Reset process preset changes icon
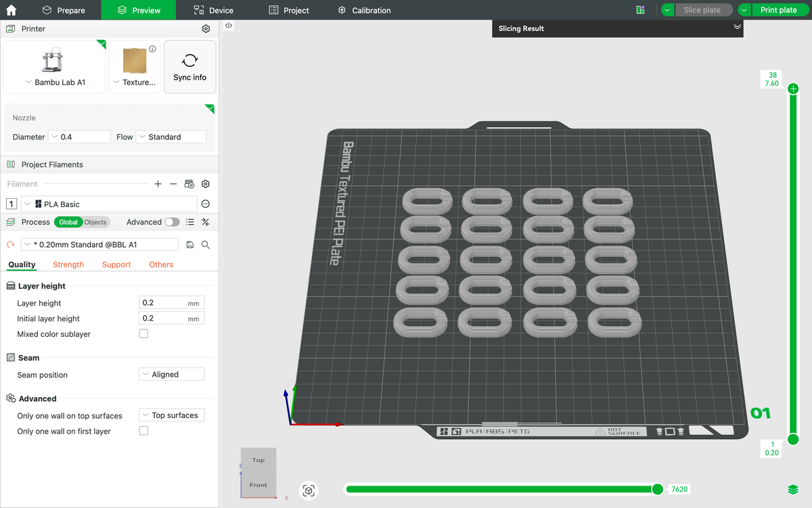 point(11,245)
